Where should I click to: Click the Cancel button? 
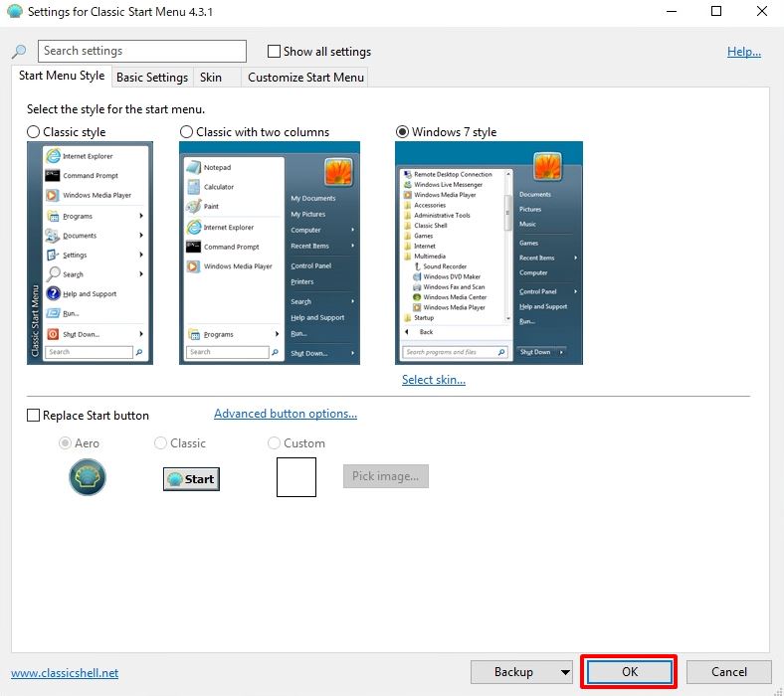(x=729, y=672)
